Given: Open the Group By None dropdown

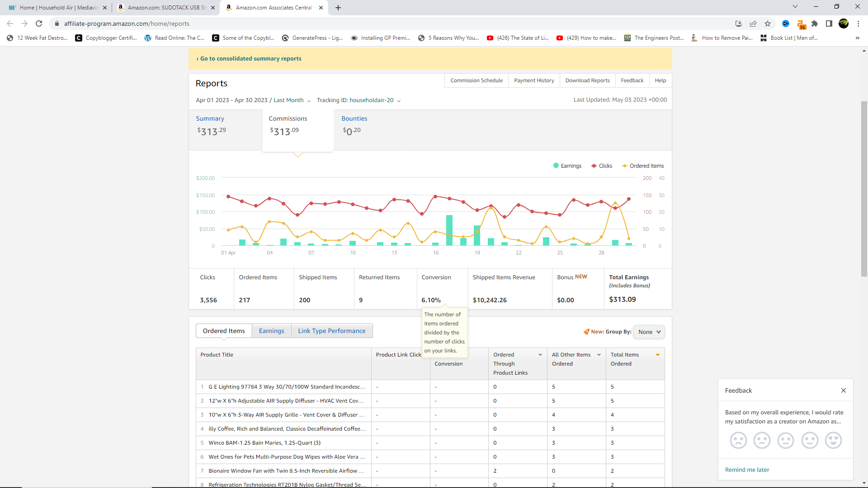Looking at the screenshot, I should [649, 332].
